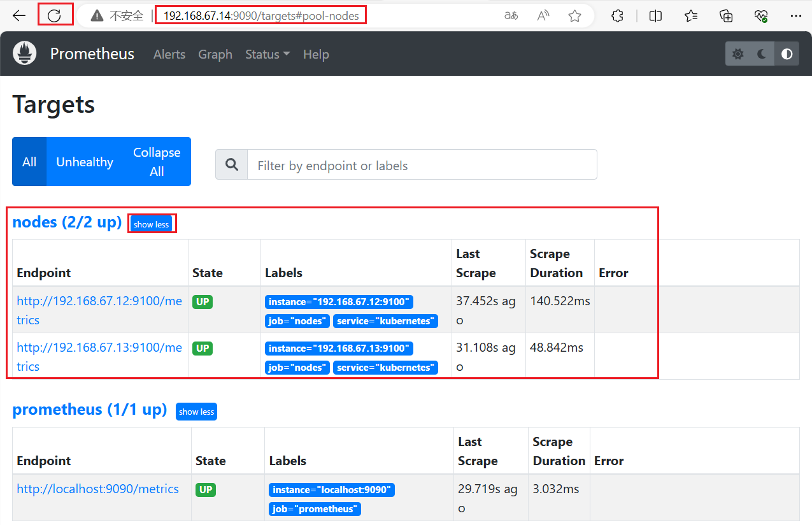Show All targets filter button

[x=29, y=162]
